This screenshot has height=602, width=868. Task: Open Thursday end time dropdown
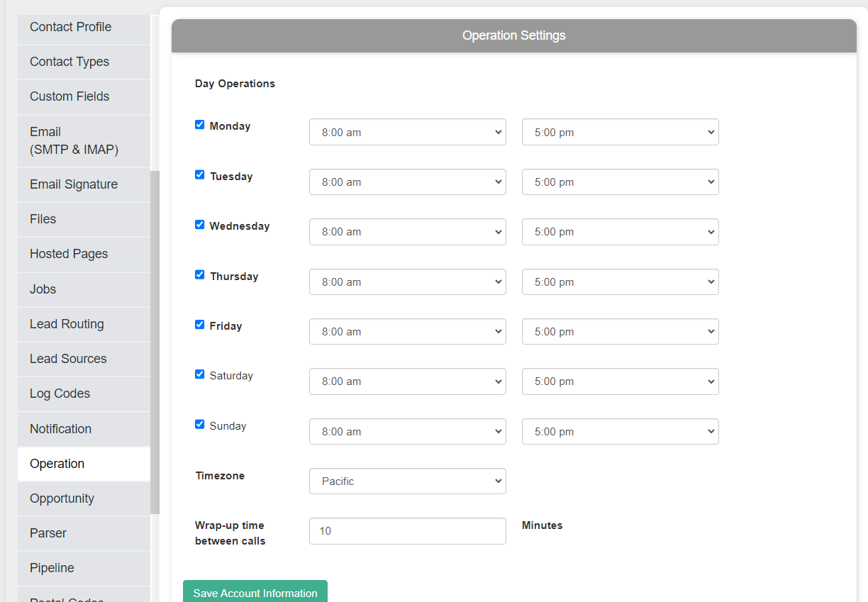point(621,282)
